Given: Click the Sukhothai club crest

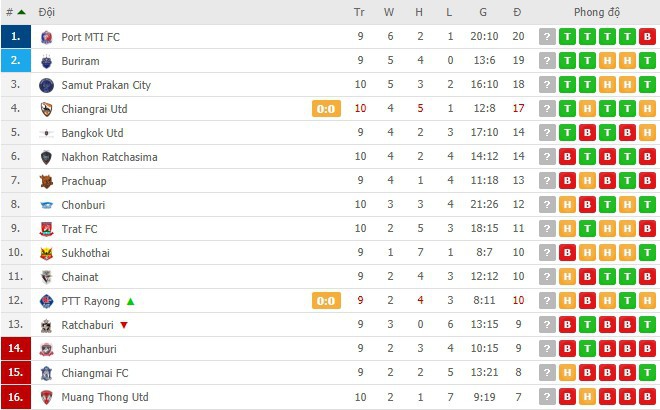Looking at the screenshot, I should 46,253.
